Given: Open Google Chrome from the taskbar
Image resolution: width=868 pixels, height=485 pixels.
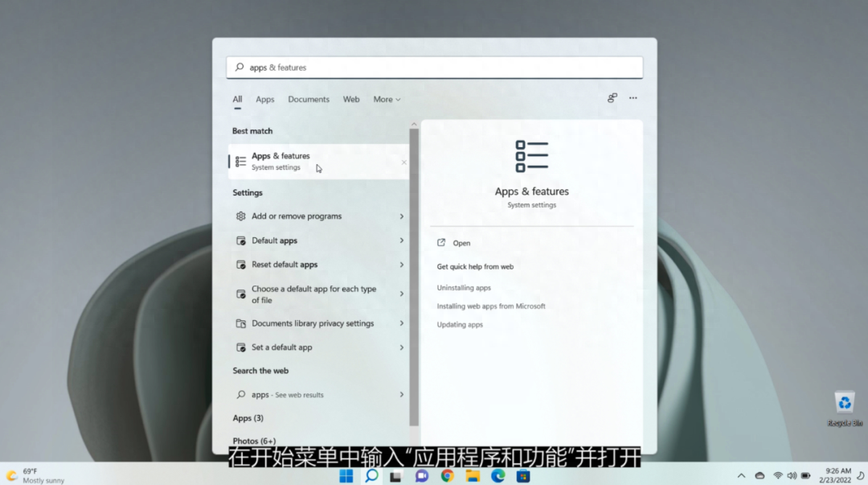Looking at the screenshot, I should tap(447, 476).
